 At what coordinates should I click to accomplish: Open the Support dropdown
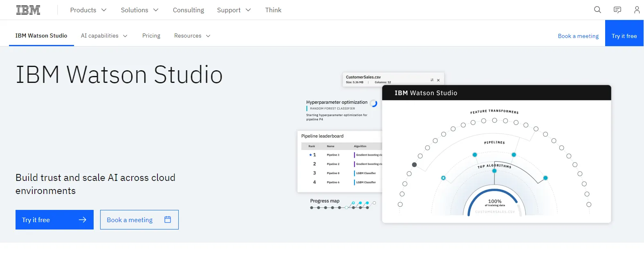point(233,10)
